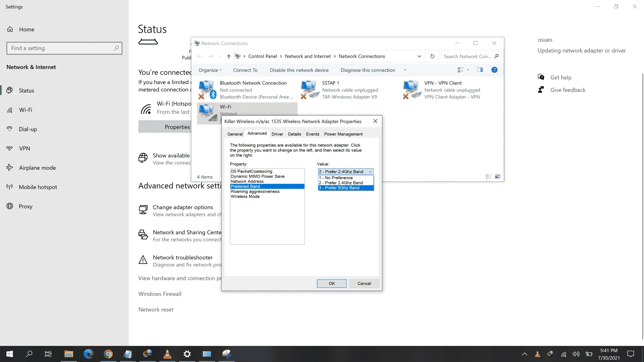
Task: Click the Give feedback link
Action: (x=568, y=90)
